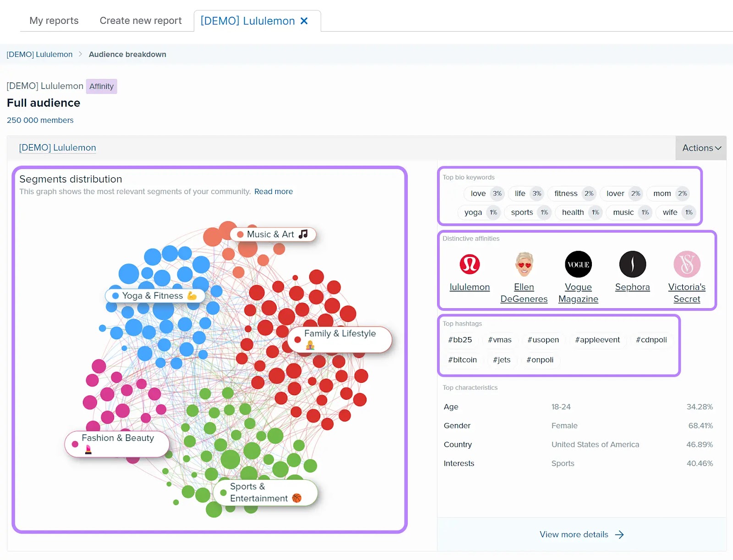733x560 pixels.
Task: Close the [DEMO] Lululemon tab
Action: click(304, 21)
